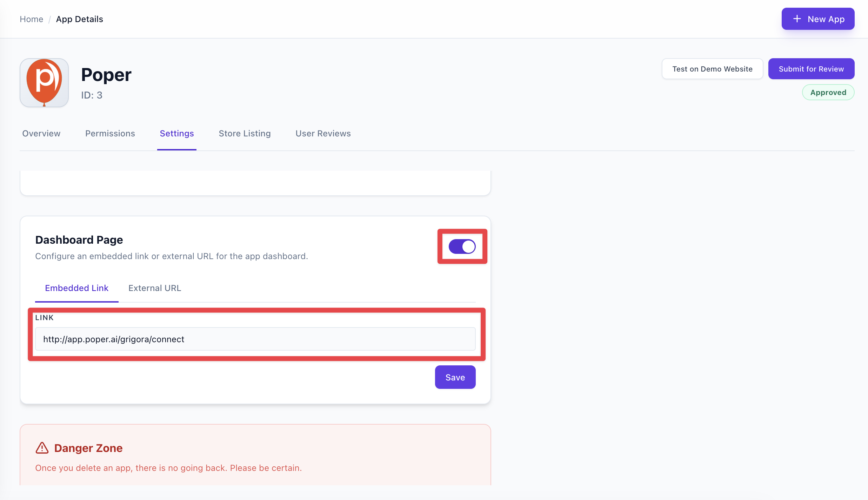
Task: Switch to the External URL tab
Action: (154, 288)
